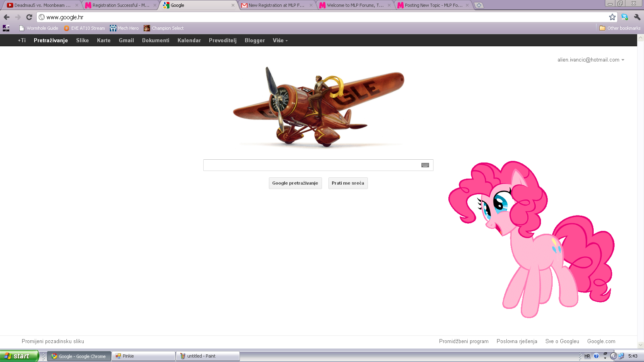644x362 pixels.
Task: Open the Promidžbeni program link
Action: (464, 341)
